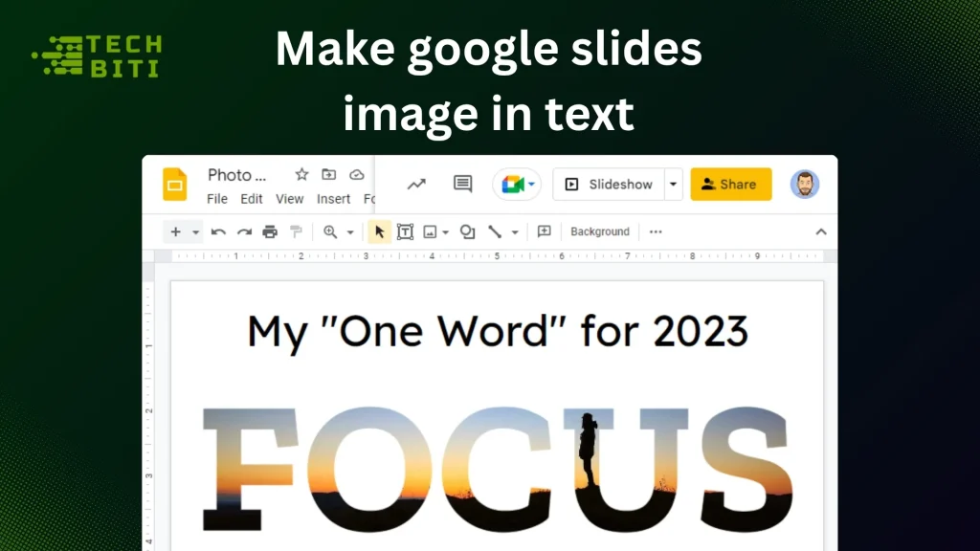Open the Zoom dropdown arrow

coord(350,231)
